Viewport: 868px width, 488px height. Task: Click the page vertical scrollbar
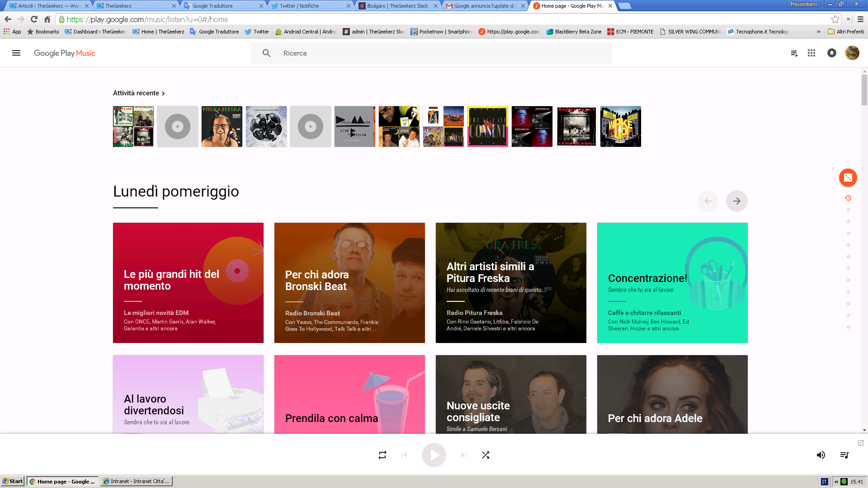click(864, 89)
